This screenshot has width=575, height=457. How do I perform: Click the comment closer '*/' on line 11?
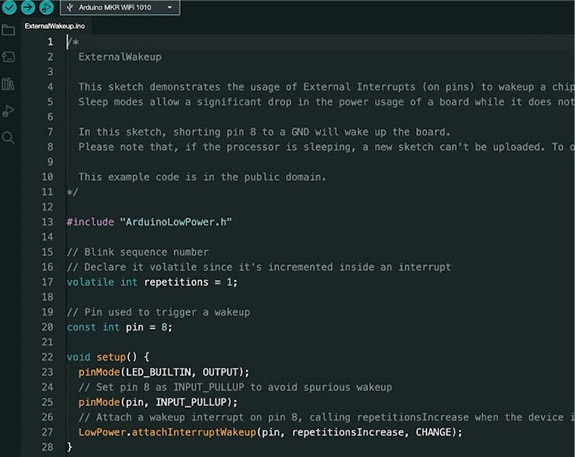pos(72,192)
